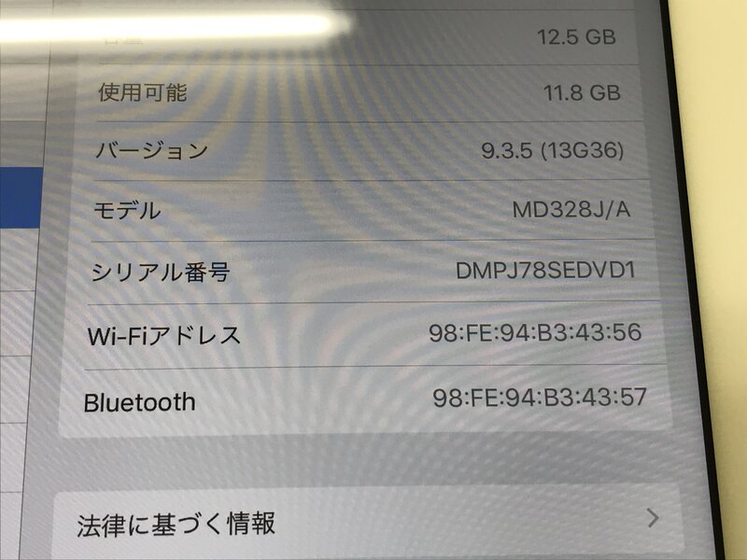This screenshot has height=560, width=747.
Task: Tap the chevron beside 法律に基づく情報
Action: click(x=654, y=518)
